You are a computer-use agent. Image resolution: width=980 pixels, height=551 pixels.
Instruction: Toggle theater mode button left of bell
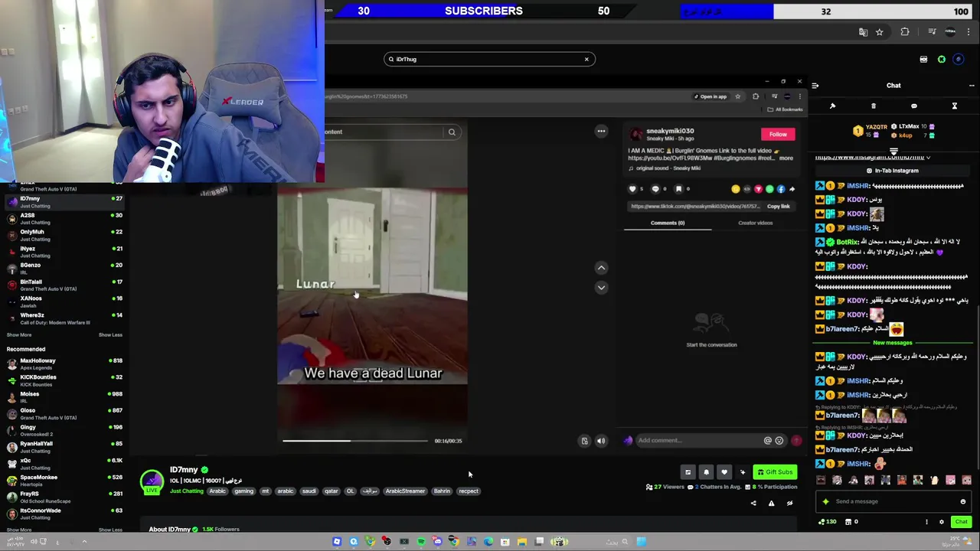coord(688,472)
